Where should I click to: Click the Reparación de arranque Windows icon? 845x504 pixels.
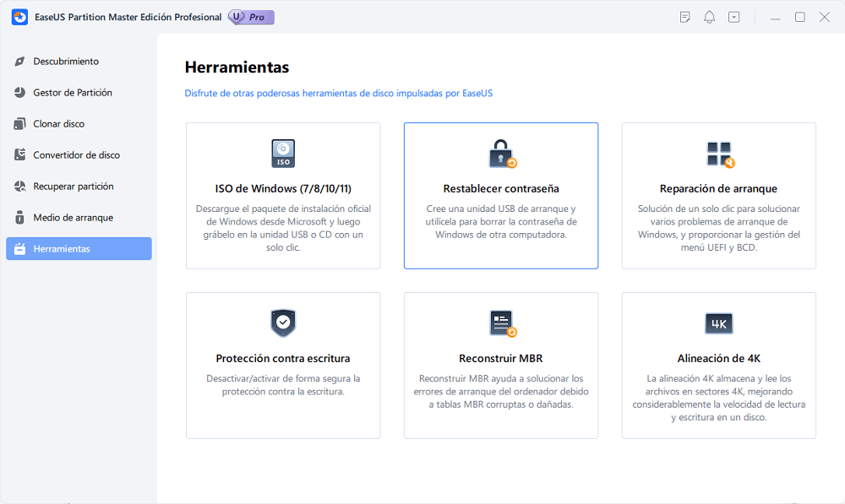click(x=720, y=154)
